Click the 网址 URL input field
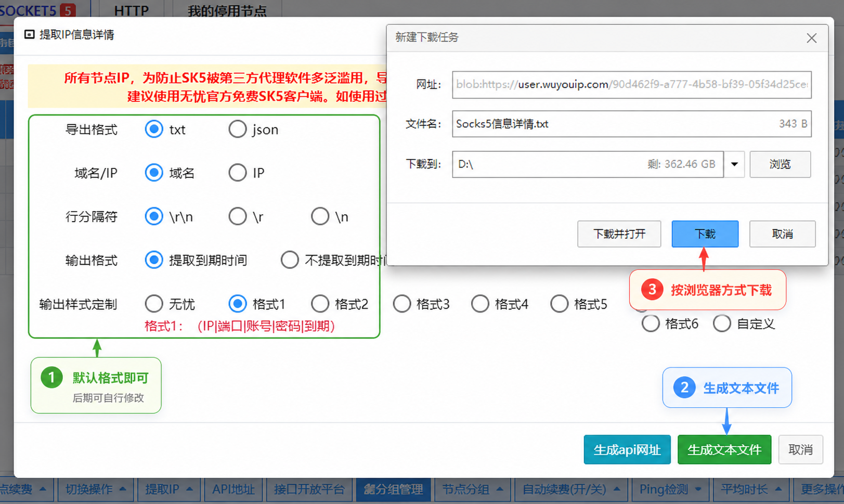This screenshot has height=504, width=844. pyautogui.click(x=631, y=85)
